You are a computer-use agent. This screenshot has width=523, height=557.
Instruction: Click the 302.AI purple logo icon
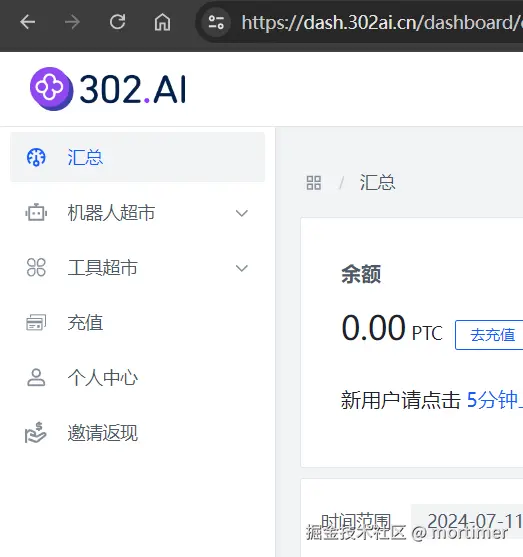(x=52, y=89)
